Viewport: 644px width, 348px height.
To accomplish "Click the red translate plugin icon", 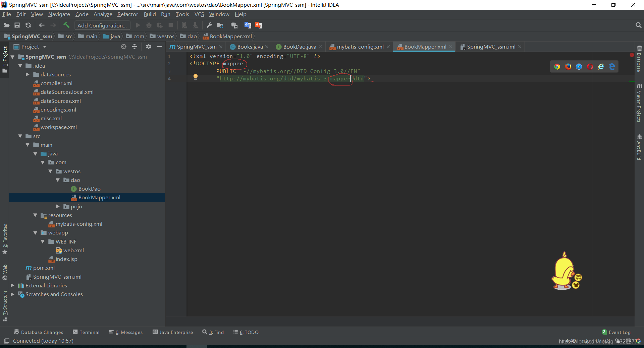I will point(259,25).
